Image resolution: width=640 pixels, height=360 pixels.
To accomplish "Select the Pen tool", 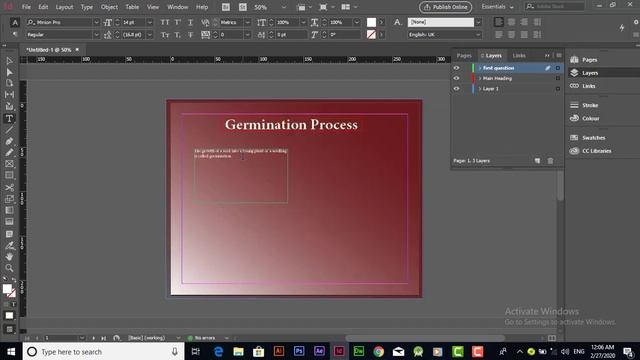I will 9,141.
